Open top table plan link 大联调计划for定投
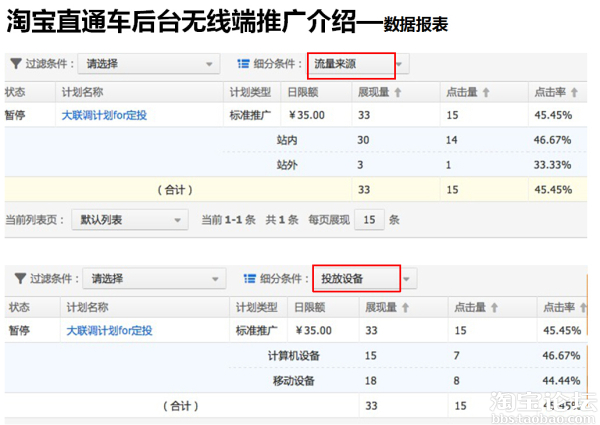Viewport: 600px width, 425px height. point(104,115)
